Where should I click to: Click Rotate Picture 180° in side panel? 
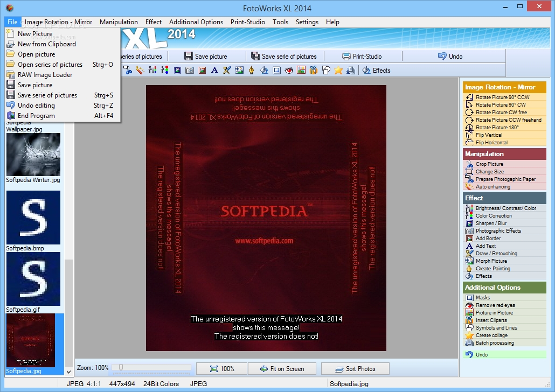tap(504, 128)
